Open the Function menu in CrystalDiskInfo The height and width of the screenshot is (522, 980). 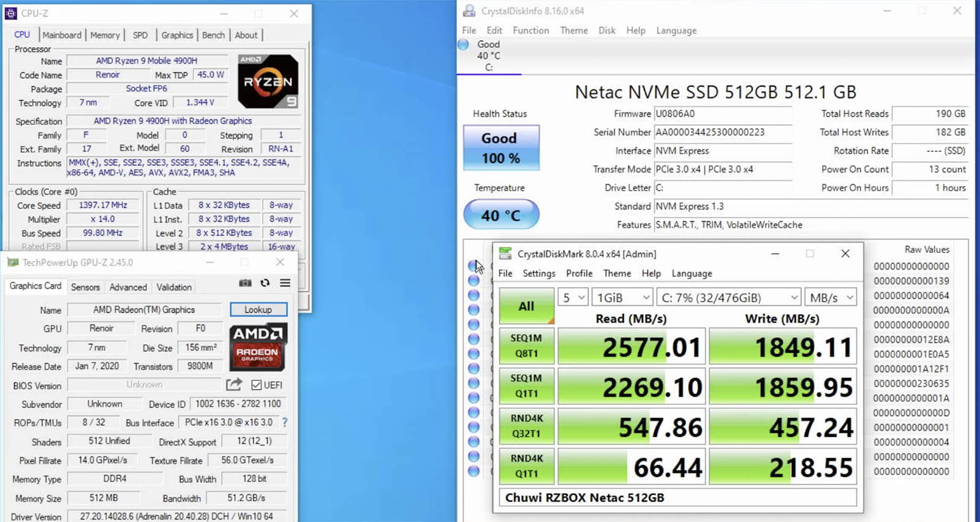530,31
